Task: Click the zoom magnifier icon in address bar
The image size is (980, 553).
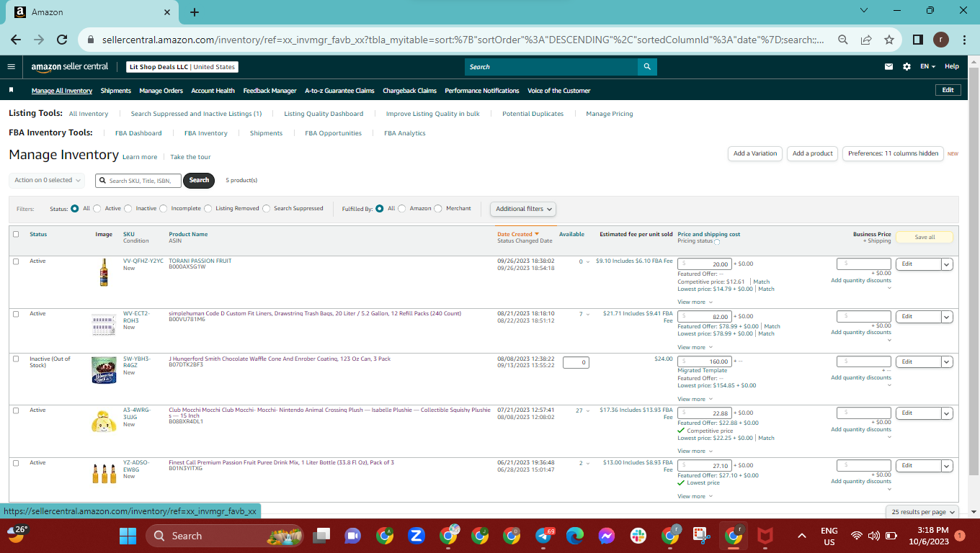Action: click(842, 40)
